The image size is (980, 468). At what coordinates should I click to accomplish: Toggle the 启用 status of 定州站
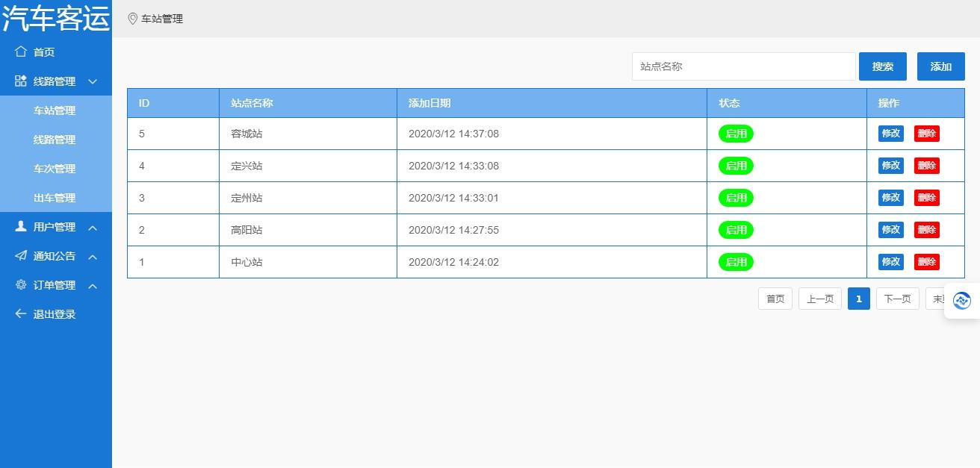tap(736, 198)
